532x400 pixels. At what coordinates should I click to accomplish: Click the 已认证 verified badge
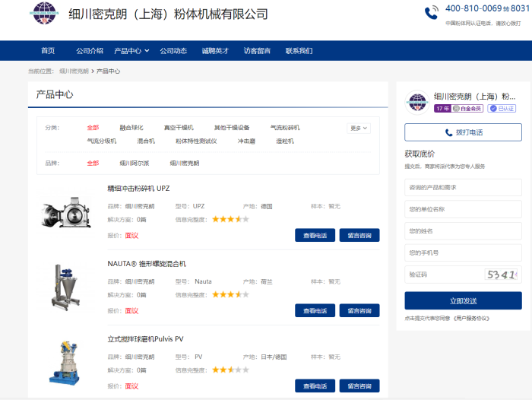502,109
